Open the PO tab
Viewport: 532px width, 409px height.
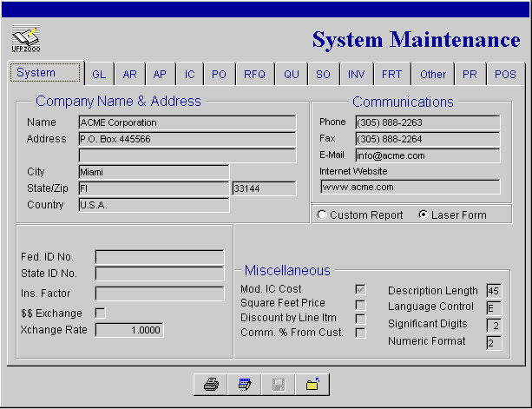pos(220,75)
